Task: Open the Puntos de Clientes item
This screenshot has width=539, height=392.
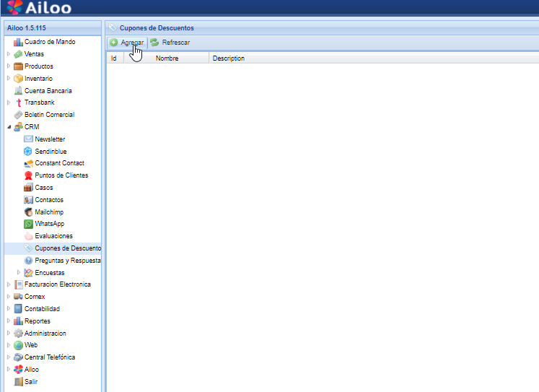Action: point(61,175)
